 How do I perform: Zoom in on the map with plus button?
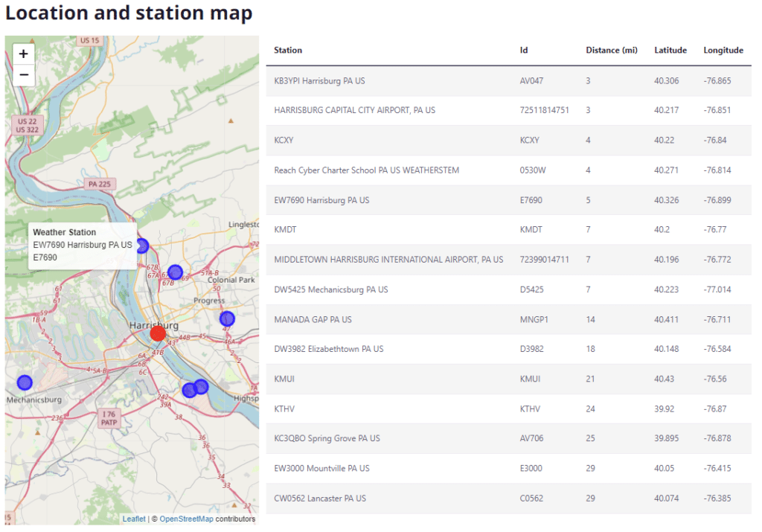(x=24, y=54)
